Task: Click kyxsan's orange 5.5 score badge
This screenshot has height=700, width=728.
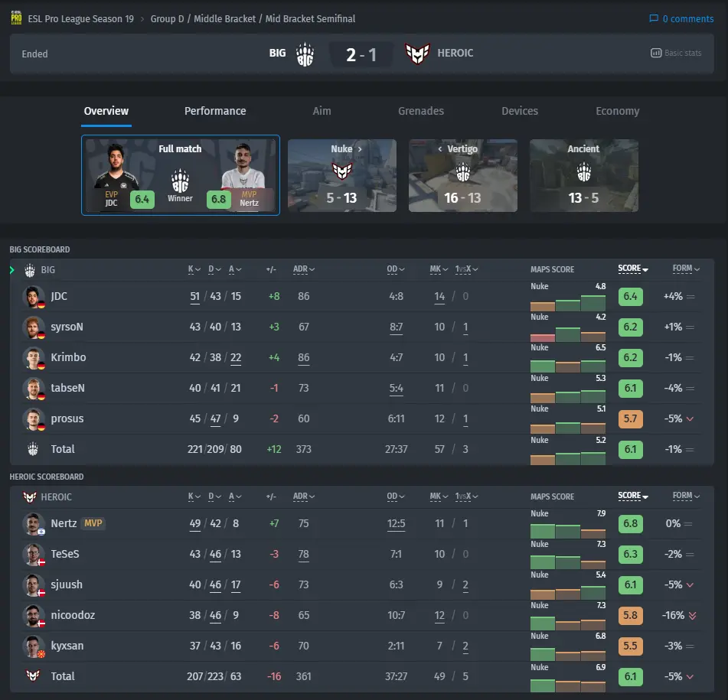Action: click(631, 646)
